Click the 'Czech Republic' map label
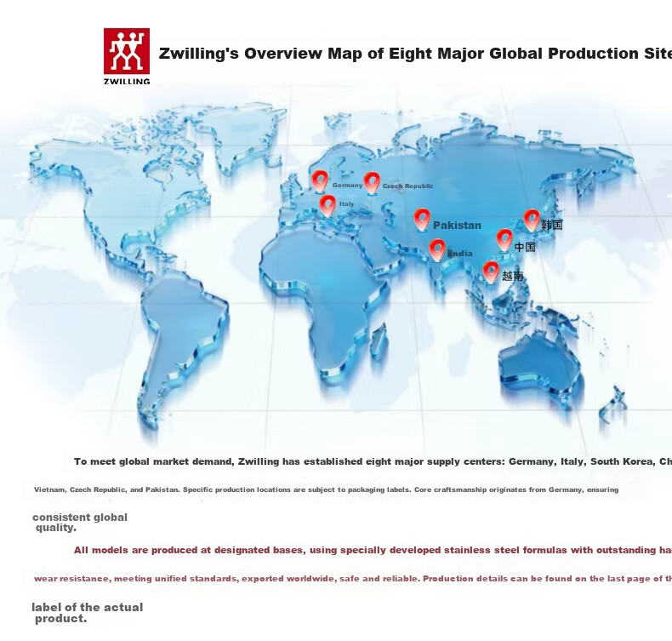The image size is (672, 641). tap(407, 186)
